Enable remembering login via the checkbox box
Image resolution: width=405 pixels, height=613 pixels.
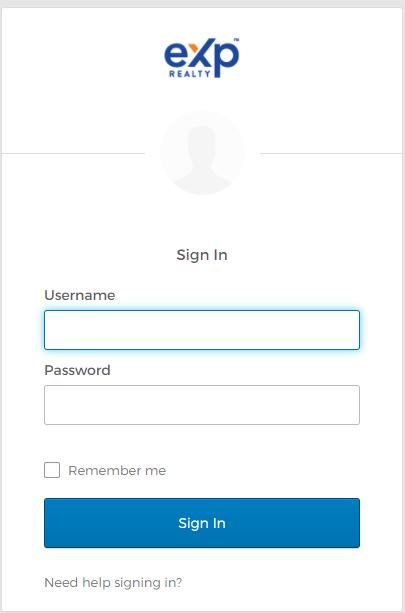click(52, 470)
